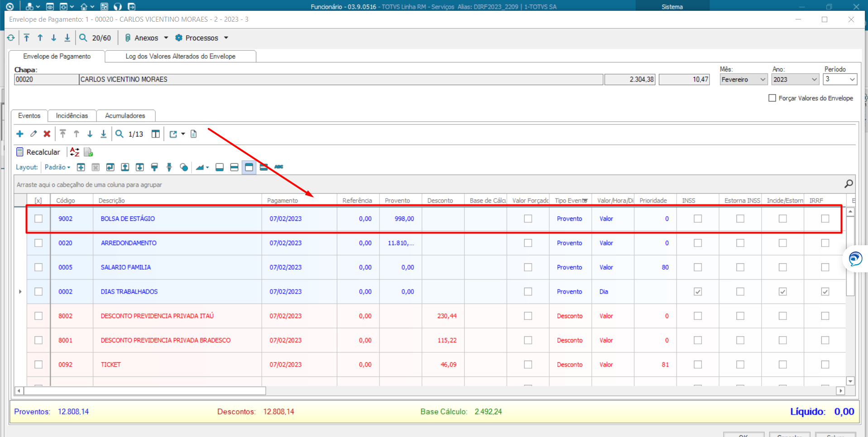The image size is (868, 437).
Task: Go to last employee record arrow
Action: [x=67, y=38]
